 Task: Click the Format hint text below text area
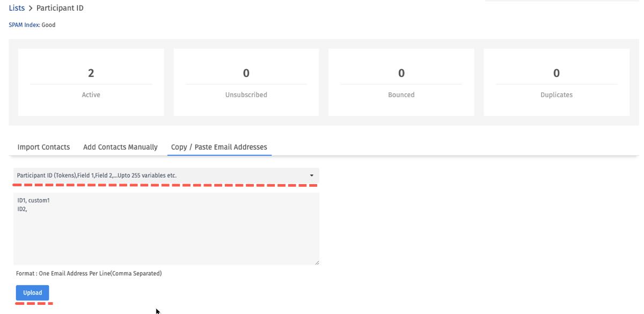tap(89, 273)
